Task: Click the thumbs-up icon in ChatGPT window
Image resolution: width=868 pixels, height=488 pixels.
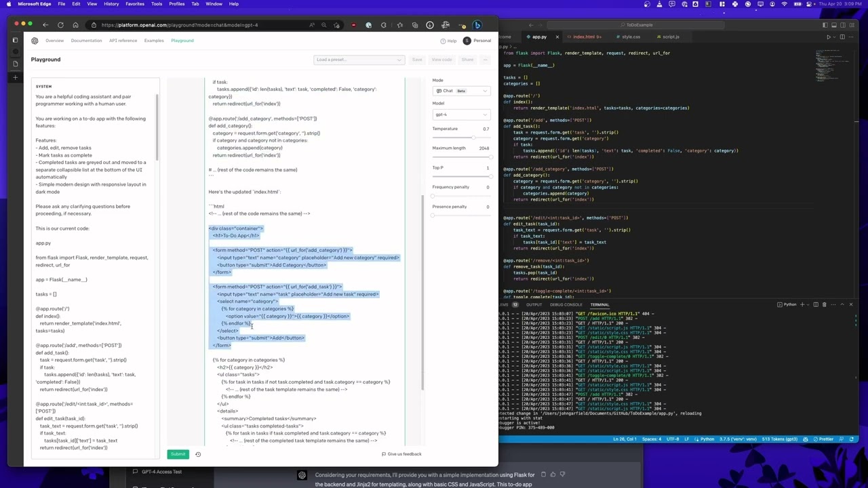Action: click(553, 474)
